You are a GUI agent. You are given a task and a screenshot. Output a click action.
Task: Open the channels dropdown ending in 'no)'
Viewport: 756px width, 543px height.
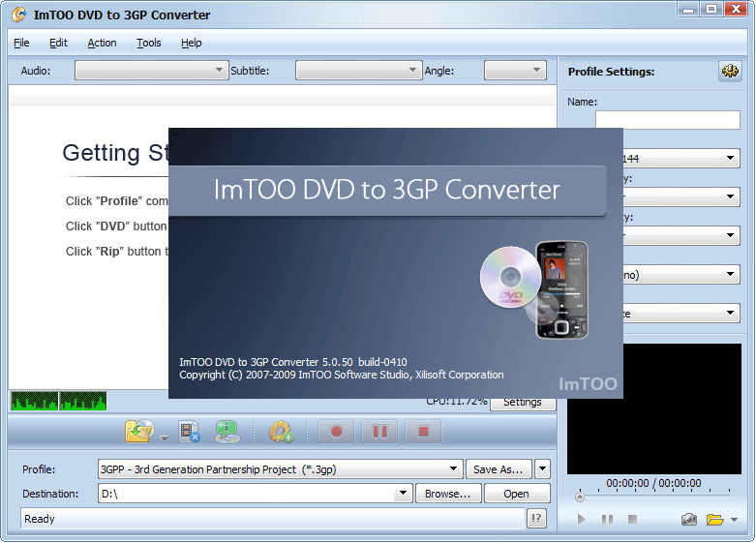coord(681,274)
